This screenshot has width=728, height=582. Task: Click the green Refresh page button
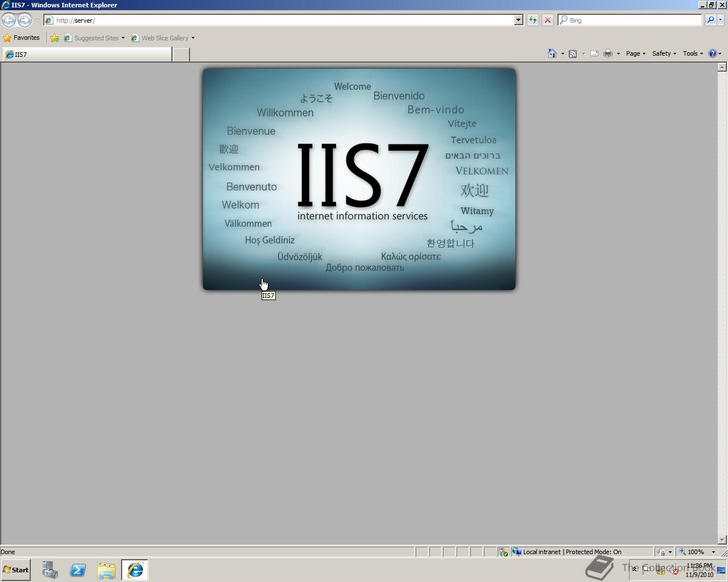(532, 20)
